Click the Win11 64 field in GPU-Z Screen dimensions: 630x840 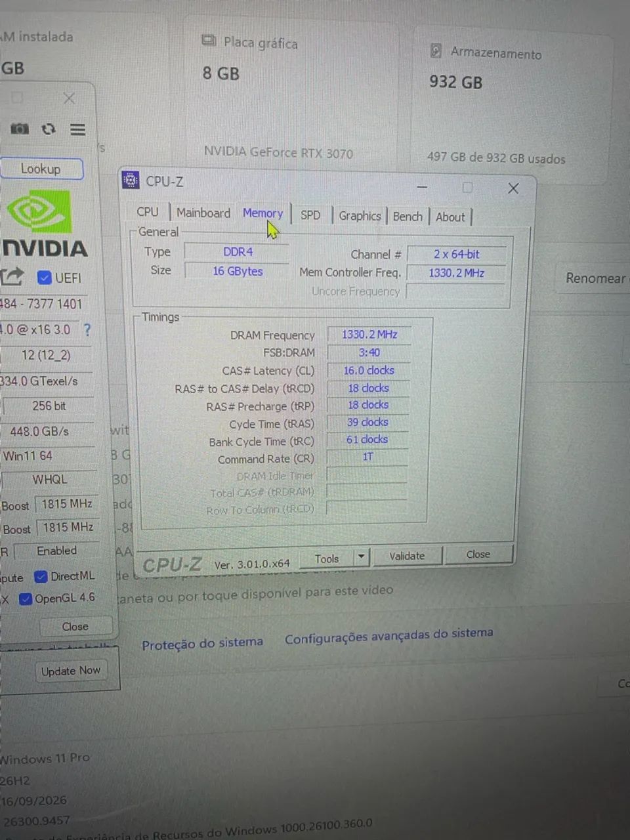47,455
